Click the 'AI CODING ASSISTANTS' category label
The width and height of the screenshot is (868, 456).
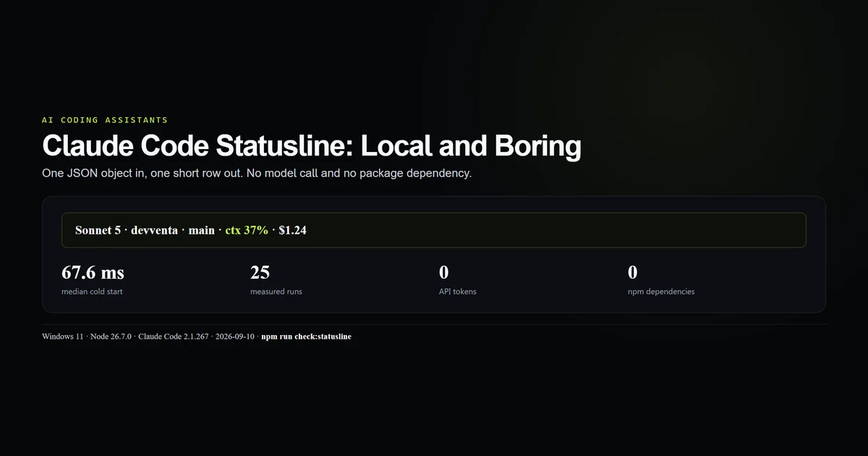(x=105, y=120)
